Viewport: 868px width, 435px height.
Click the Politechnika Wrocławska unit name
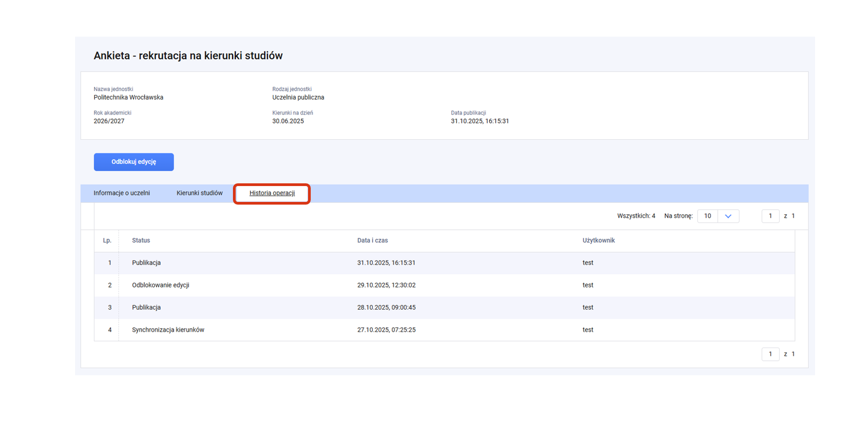(128, 98)
